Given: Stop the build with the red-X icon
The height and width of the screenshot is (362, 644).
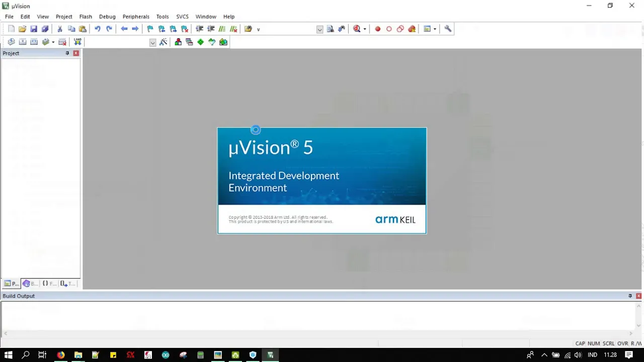Looking at the screenshot, I should (x=62, y=42).
